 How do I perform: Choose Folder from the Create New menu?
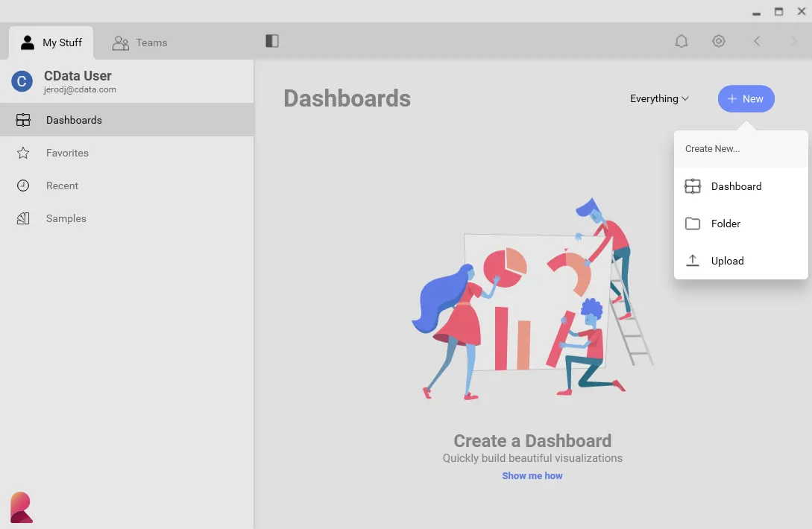pyautogui.click(x=726, y=224)
